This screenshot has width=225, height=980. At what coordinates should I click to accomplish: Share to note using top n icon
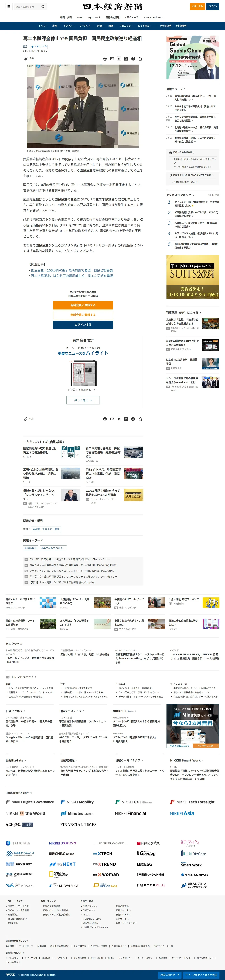pyautogui.click(x=119, y=59)
